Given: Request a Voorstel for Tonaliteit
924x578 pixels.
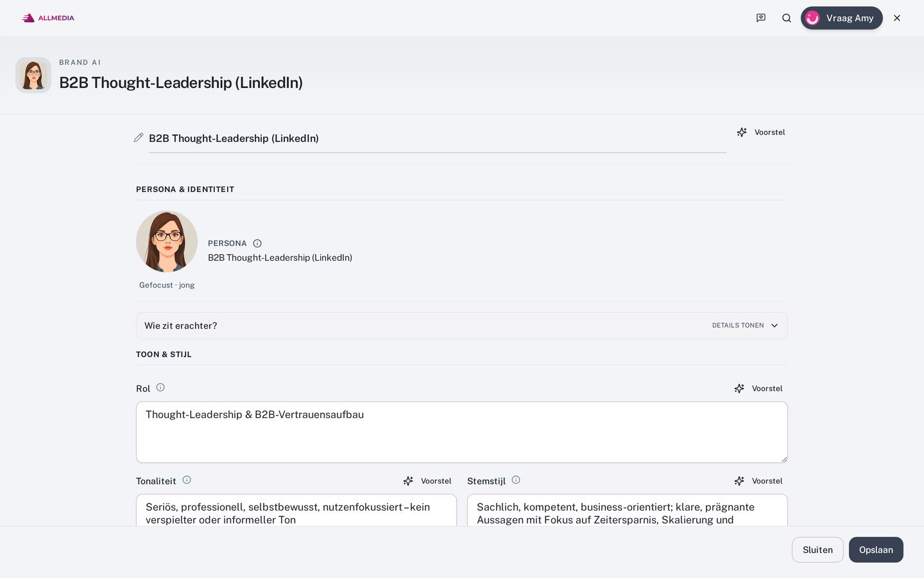Looking at the screenshot, I should 427,481.
